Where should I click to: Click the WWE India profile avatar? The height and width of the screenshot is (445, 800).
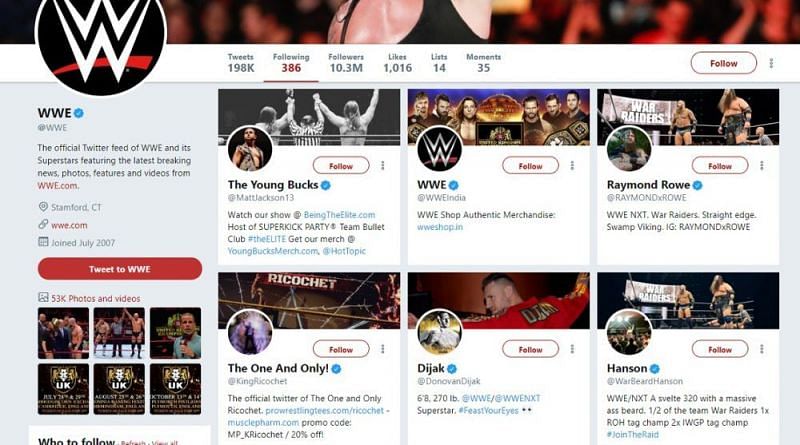click(x=439, y=149)
